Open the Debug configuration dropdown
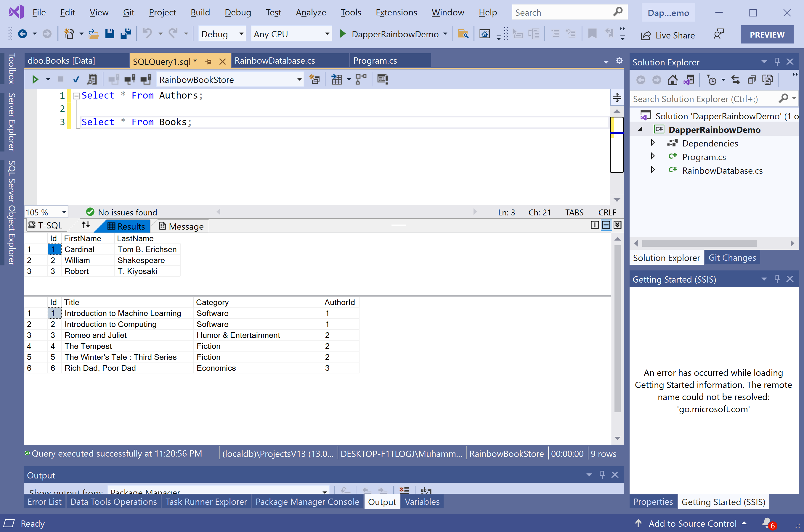The image size is (804, 532). click(x=241, y=34)
